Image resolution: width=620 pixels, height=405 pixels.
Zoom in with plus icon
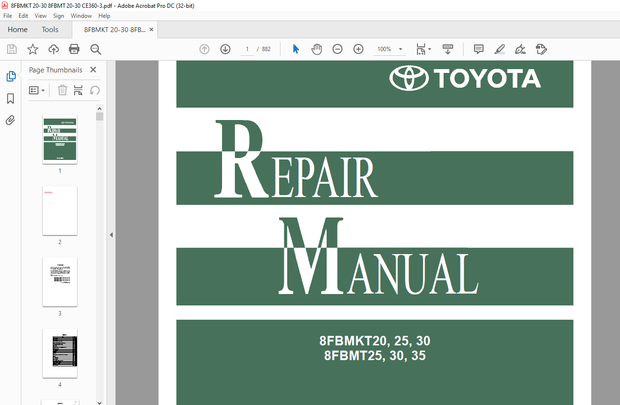(x=358, y=49)
